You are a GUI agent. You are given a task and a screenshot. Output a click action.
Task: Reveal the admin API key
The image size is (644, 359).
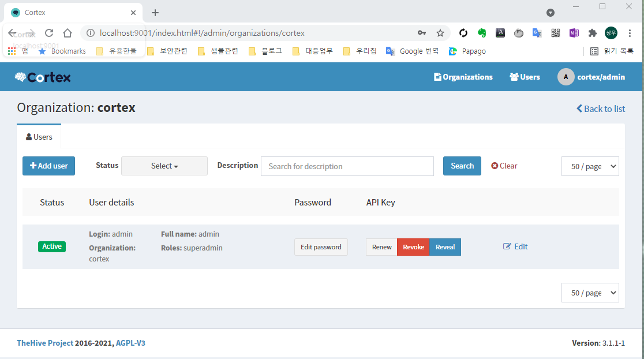click(x=445, y=247)
